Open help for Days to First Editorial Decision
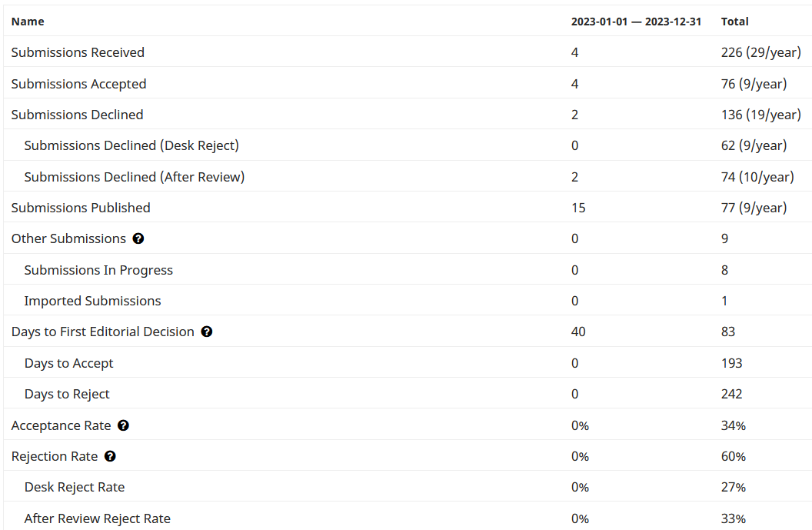This screenshot has width=812, height=530. click(207, 332)
